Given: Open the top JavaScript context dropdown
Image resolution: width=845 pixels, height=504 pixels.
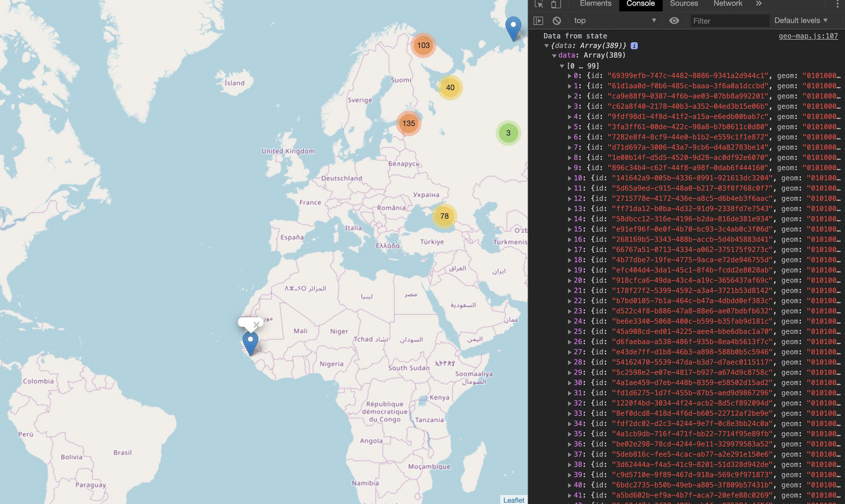Looking at the screenshot, I should click(615, 21).
